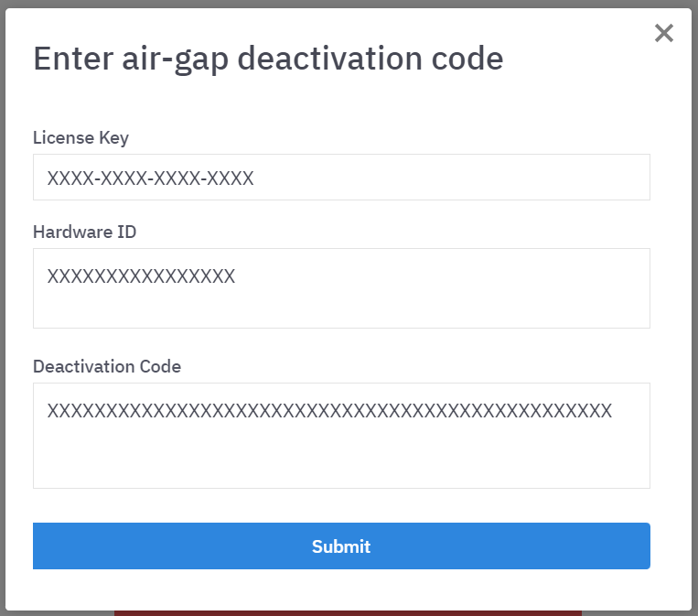The height and width of the screenshot is (616, 698).
Task: Focus the Hardware ID text area
Action: pyautogui.click(x=341, y=288)
